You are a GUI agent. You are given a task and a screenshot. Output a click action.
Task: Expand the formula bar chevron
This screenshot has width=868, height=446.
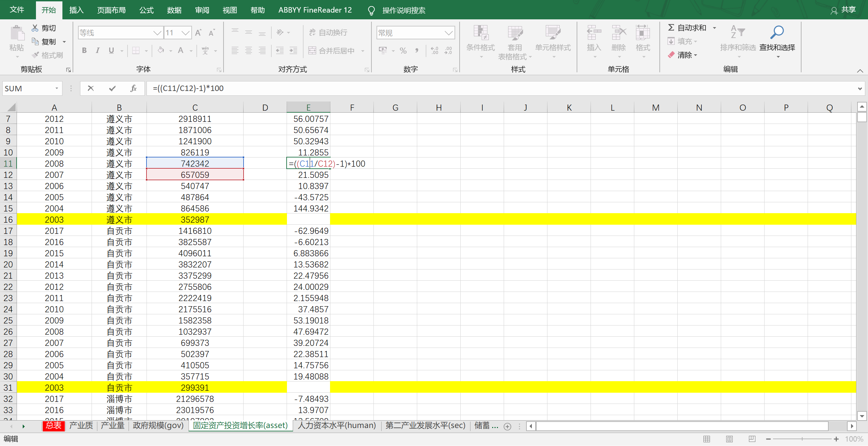click(860, 89)
